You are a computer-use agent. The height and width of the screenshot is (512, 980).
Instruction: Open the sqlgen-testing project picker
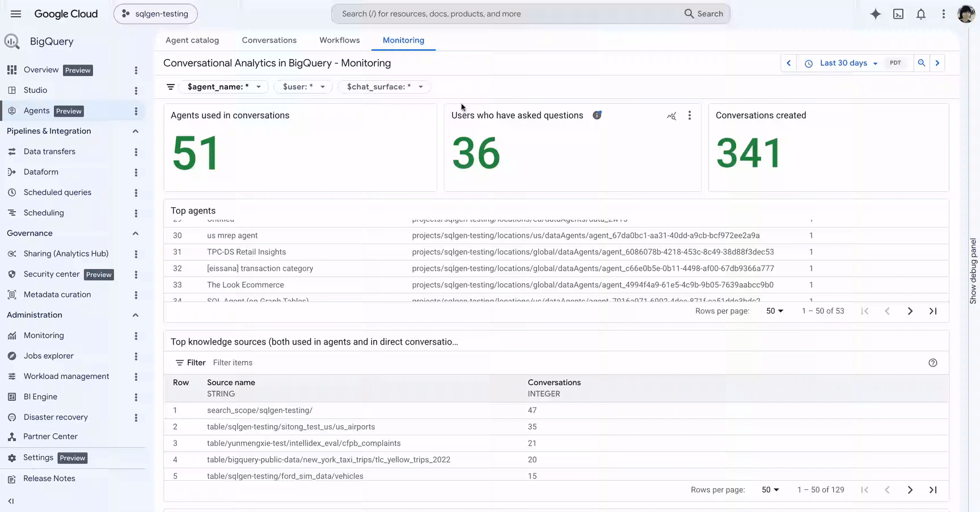pyautogui.click(x=155, y=14)
